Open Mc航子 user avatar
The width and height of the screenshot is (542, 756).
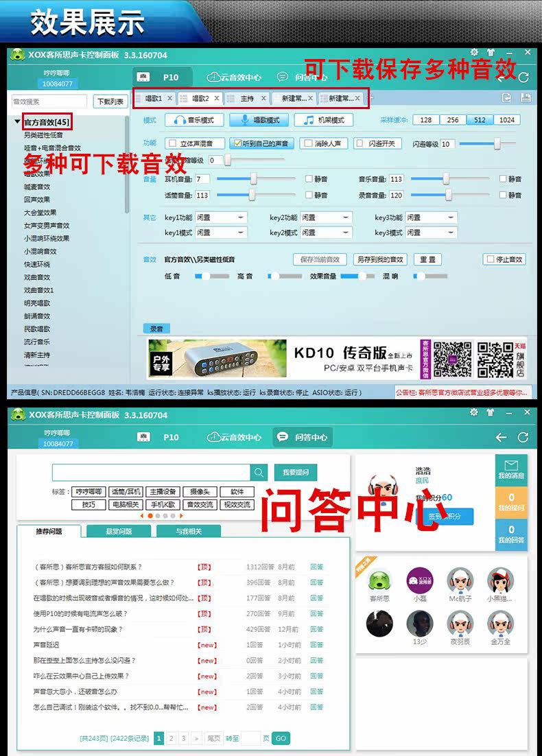pos(460,580)
